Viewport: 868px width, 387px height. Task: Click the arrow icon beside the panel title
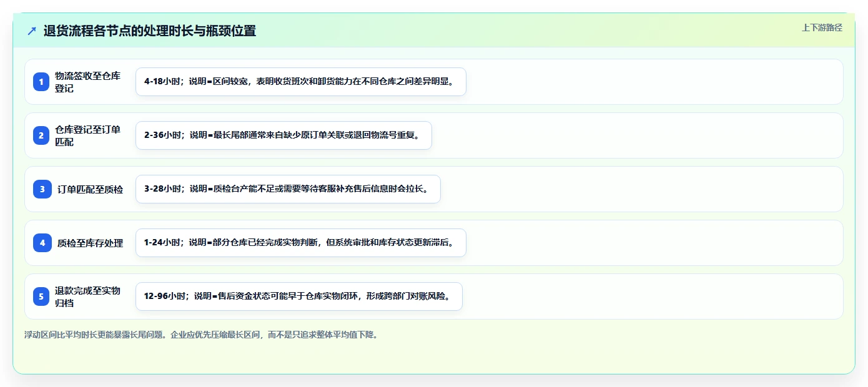coord(32,31)
